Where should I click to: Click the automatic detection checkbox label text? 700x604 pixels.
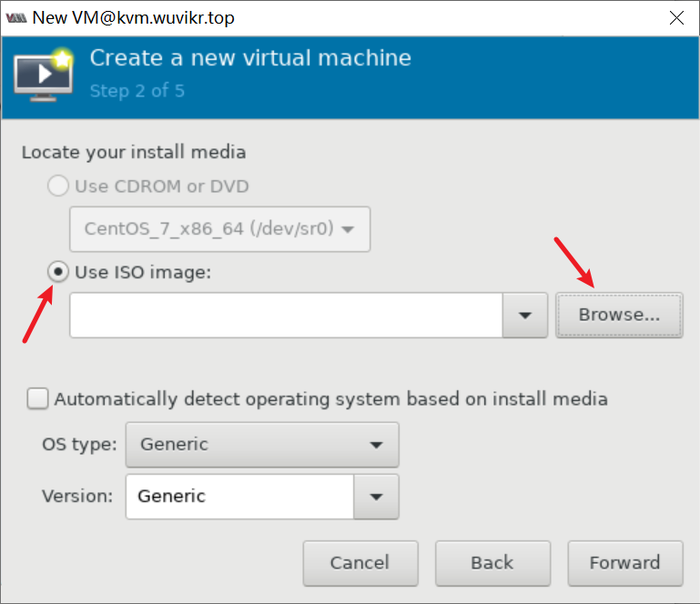[x=330, y=398]
